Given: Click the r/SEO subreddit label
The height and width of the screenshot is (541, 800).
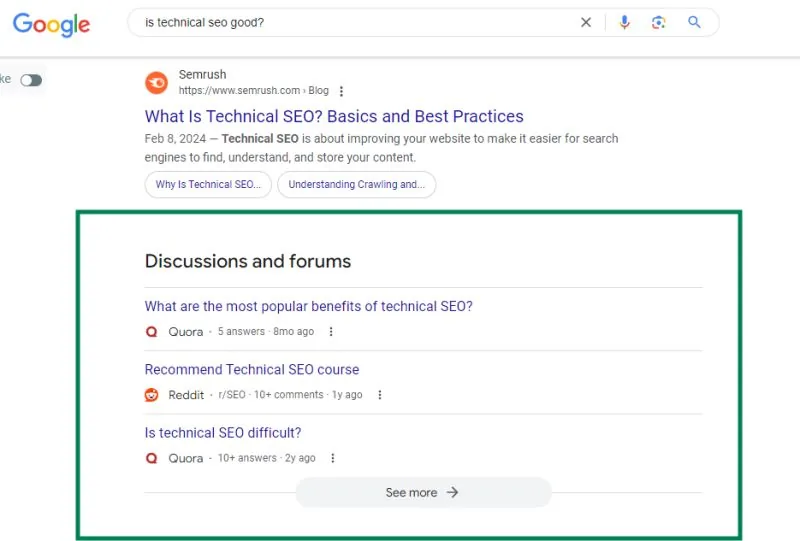Looking at the screenshot, I should tap(232, 395).
